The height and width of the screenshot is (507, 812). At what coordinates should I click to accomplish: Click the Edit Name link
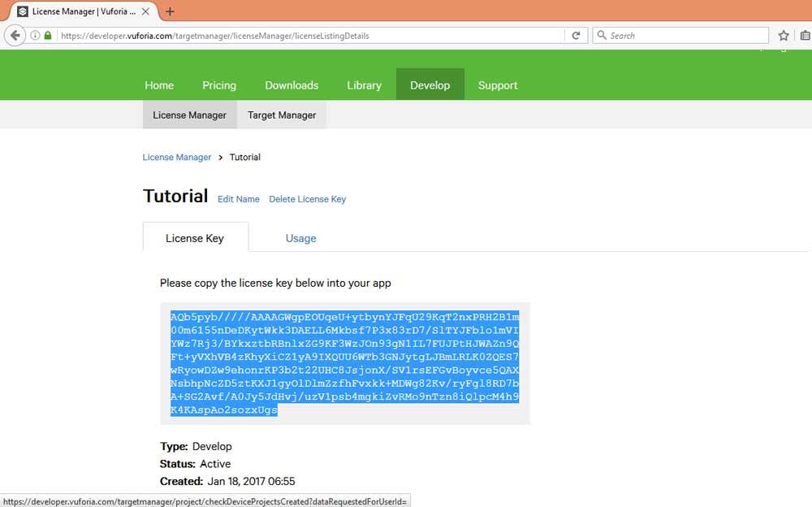(239, 199)
